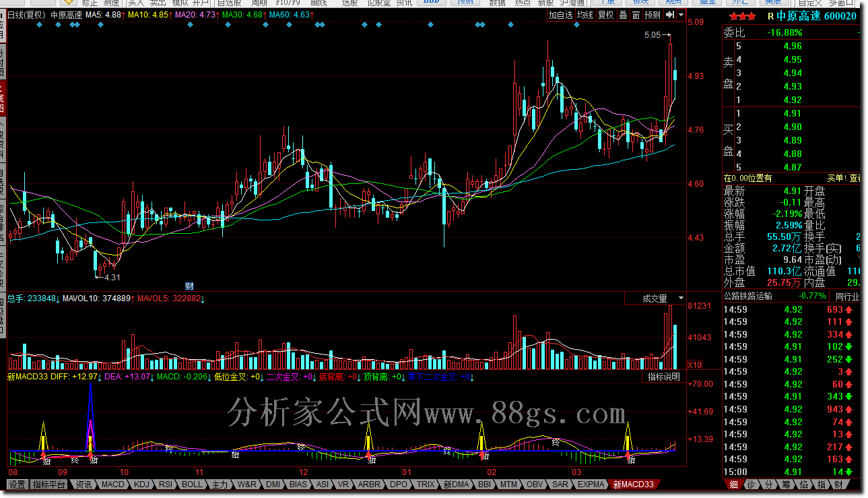Select the KDJ indicator tab
868x498 pixels.
pyautogui.click(x=141, y=485)
